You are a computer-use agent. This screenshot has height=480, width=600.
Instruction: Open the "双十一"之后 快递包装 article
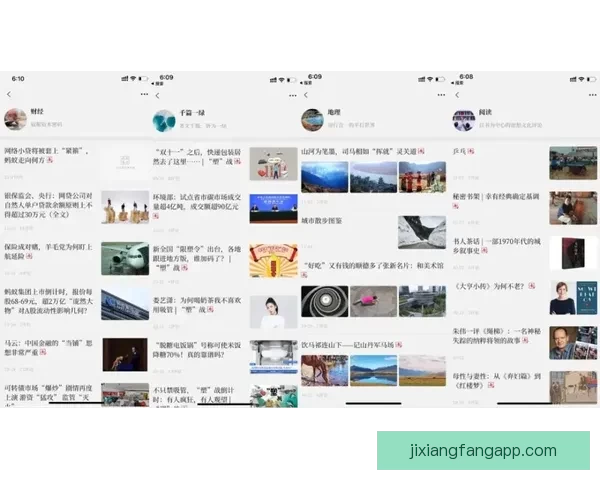click(197, 157)
